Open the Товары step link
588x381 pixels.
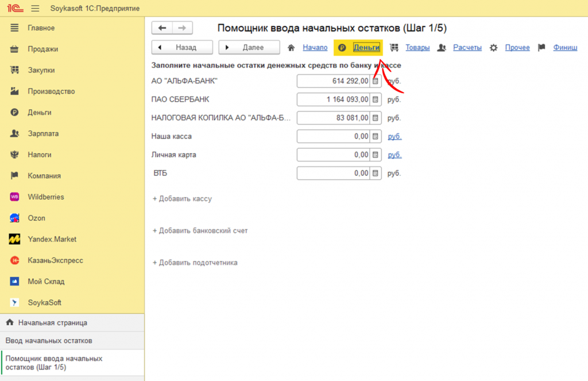click(x=417, y=48)
